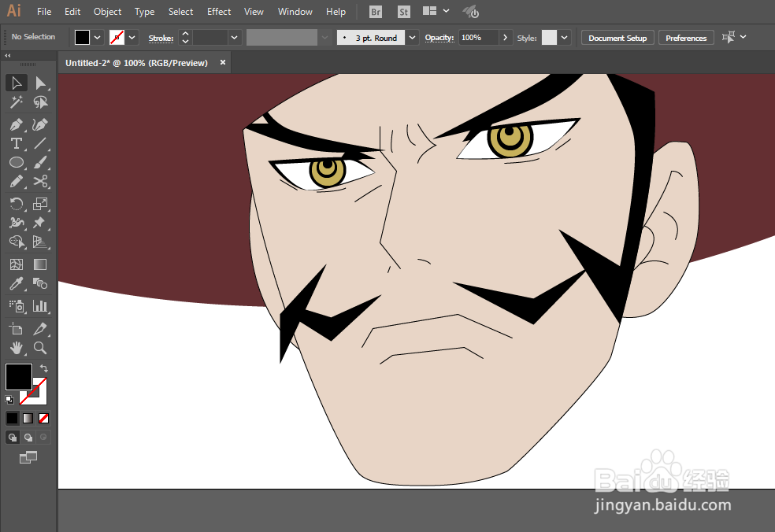The height and width of the screenshot is (532, 775).
Task: Select the Rotate tool
Action: [x=17, y=204]
